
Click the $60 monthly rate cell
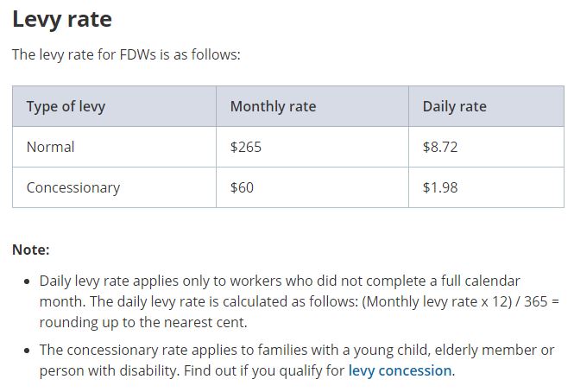(x=242, y=187)
